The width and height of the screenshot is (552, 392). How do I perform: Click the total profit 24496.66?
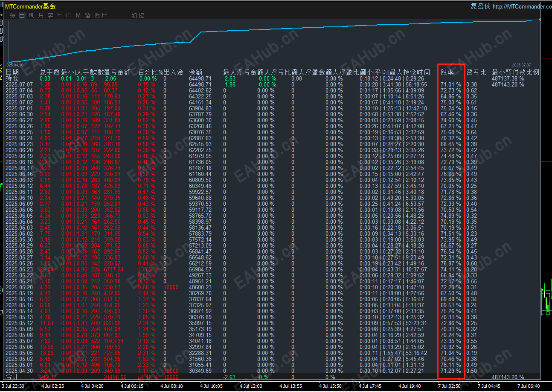click(115, 377)
